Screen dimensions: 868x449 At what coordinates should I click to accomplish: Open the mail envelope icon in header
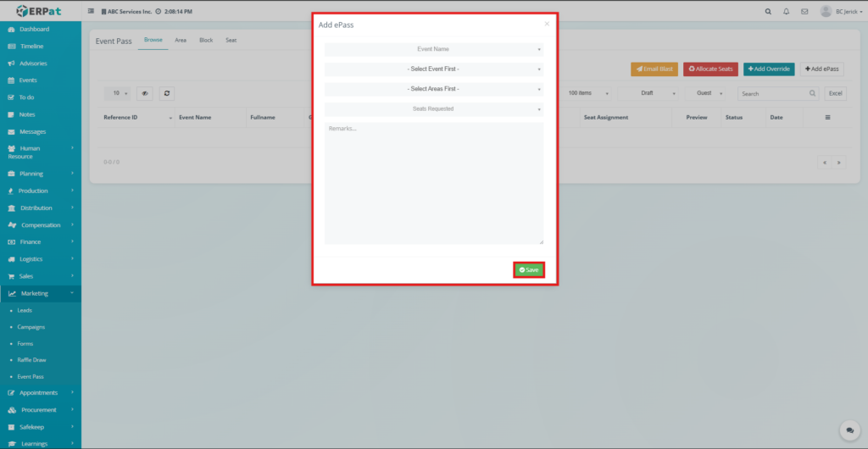pos(804,12)
